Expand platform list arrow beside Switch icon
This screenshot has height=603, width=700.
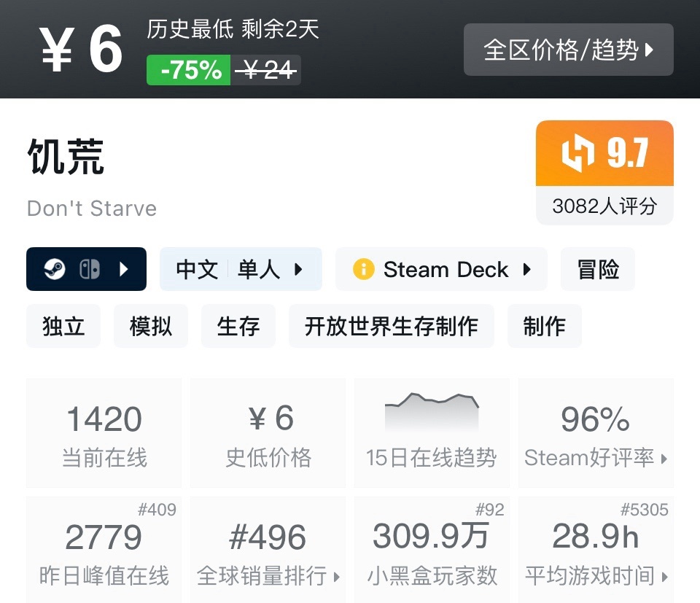(124, 269)
